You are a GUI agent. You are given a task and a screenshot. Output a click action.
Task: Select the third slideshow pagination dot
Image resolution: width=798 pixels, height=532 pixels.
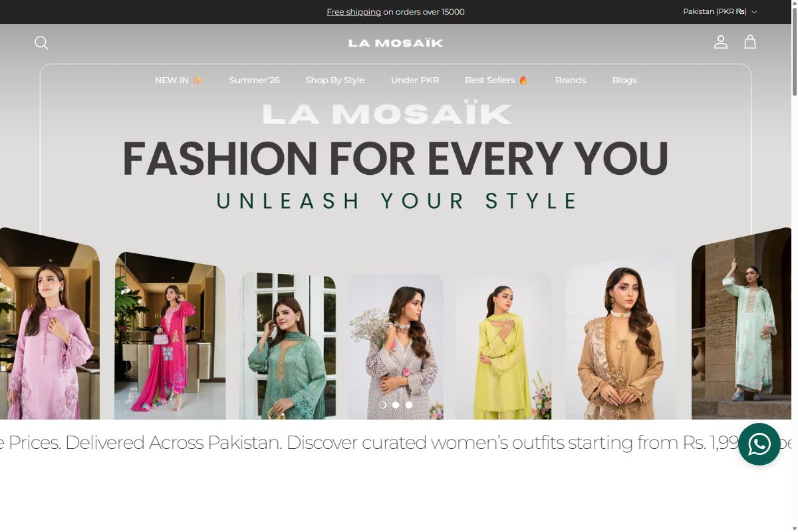(409, 405)
